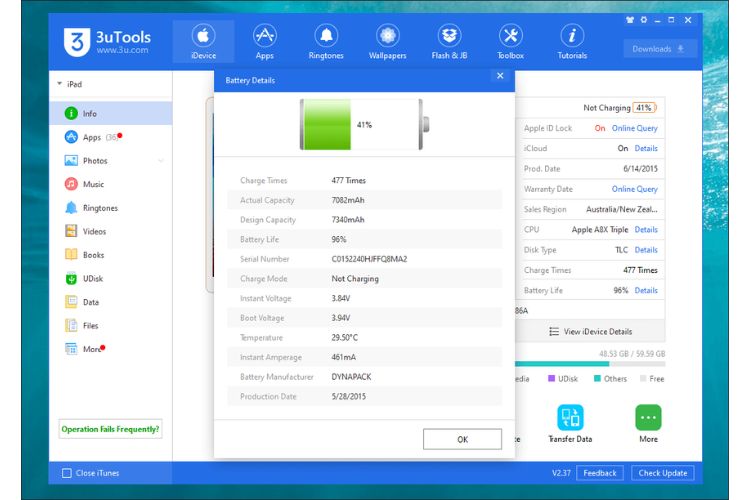750x500 pixels.
Task: Open Battery Life Details link
Action: 646,290
